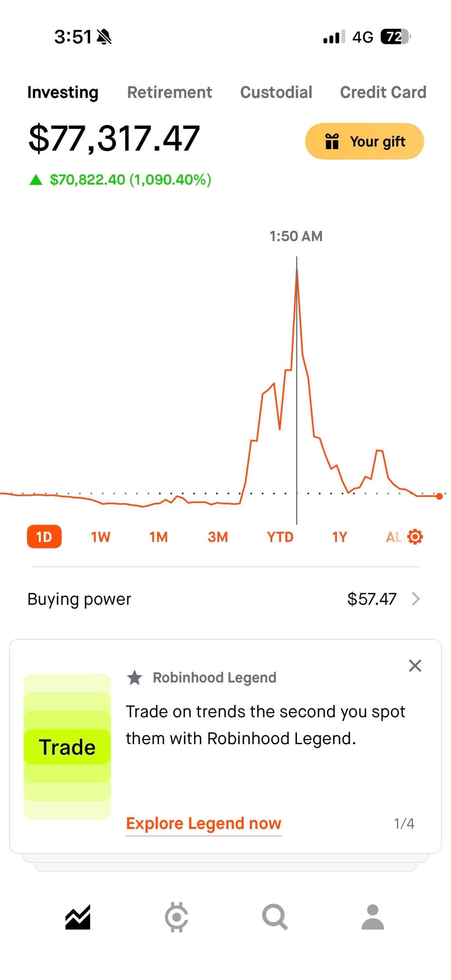Switch chart range to 1W
451x980 pixels.
101,537
